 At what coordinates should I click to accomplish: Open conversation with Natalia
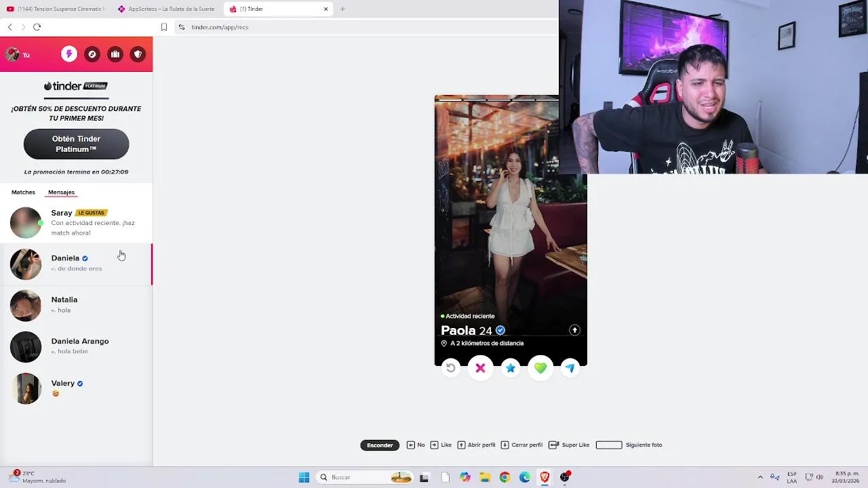point(76,306)
